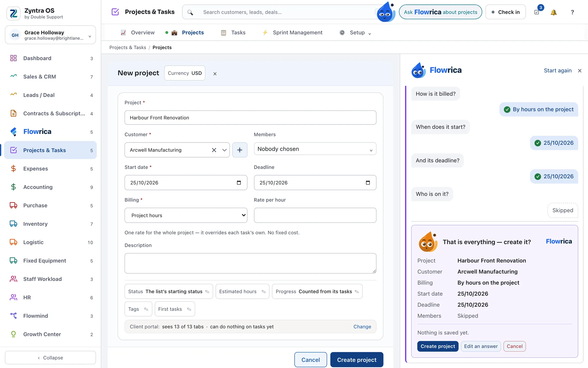The image size is (588, 368).
Task: Open the Customer dropdown chevron
Action: [224, 150]
